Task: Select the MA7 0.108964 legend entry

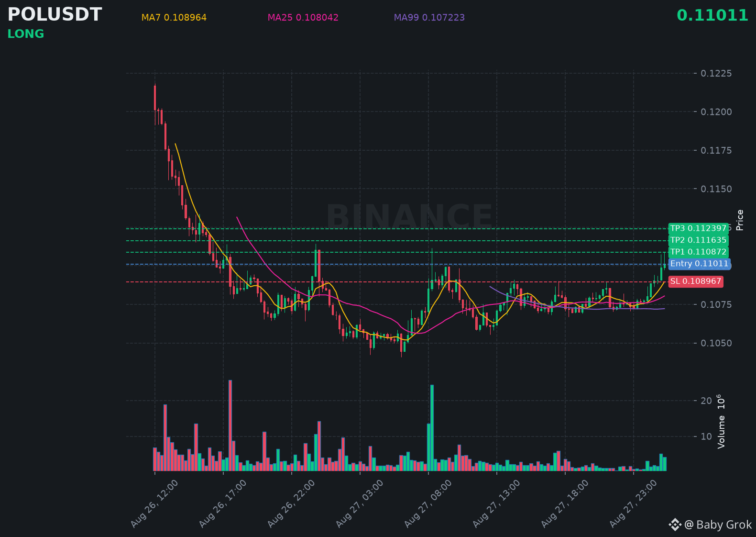Action: [x=174, y=18]
